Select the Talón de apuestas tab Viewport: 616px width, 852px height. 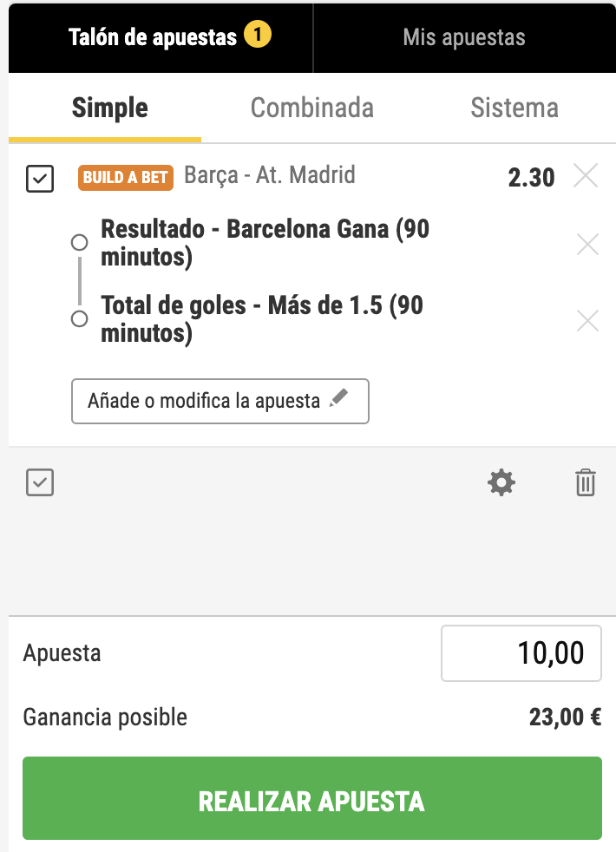(153, 37)
